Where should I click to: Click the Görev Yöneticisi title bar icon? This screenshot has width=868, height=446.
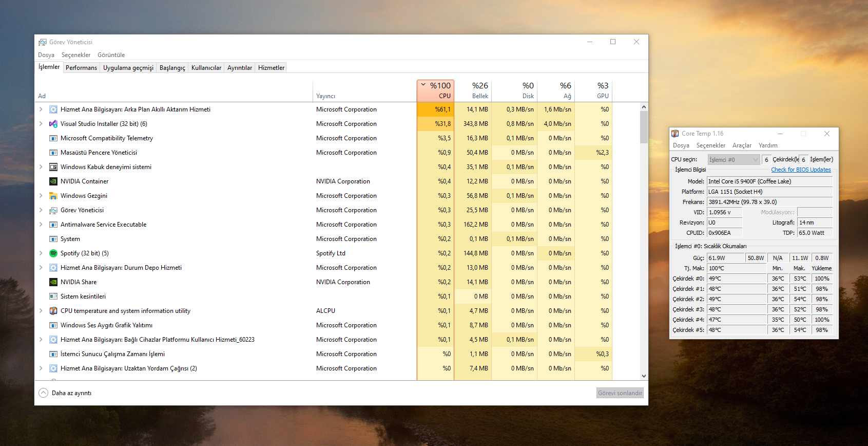[x=43, y=42]
